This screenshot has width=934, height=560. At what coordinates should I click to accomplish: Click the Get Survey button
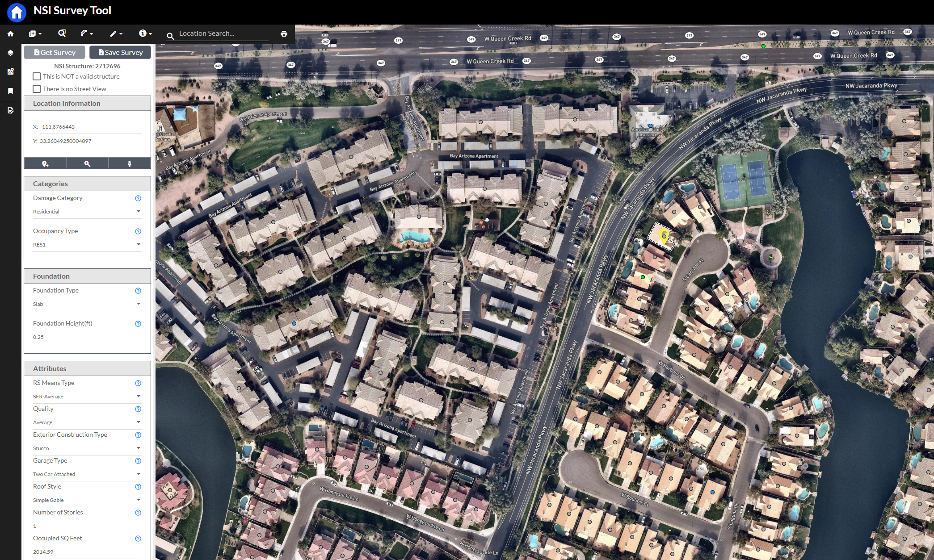pyautogui.click(x=55, y=52)
